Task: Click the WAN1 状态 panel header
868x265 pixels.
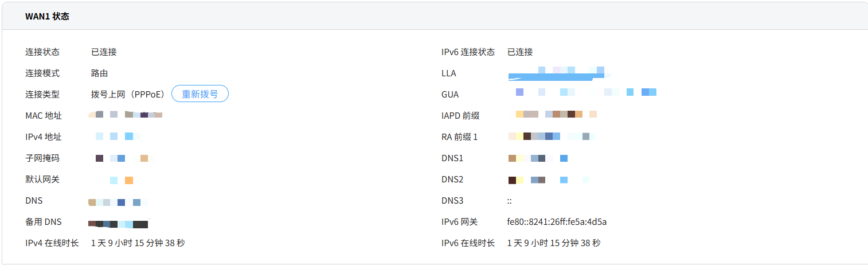Action: [47, 16]
